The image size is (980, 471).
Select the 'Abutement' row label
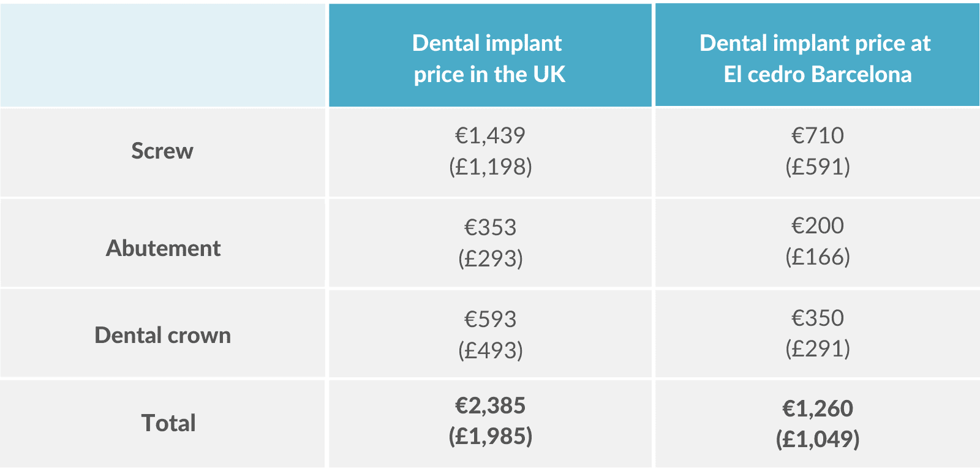click(x=164, y=248)
